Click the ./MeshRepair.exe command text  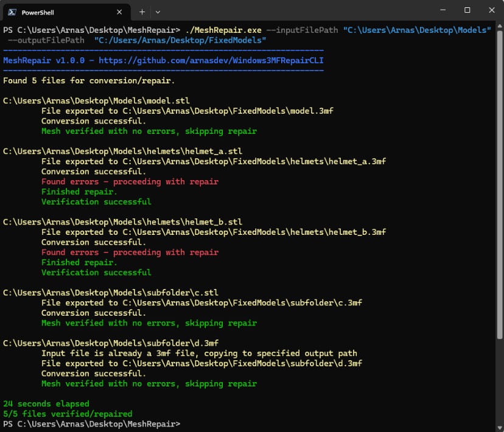tap(223, 30)
